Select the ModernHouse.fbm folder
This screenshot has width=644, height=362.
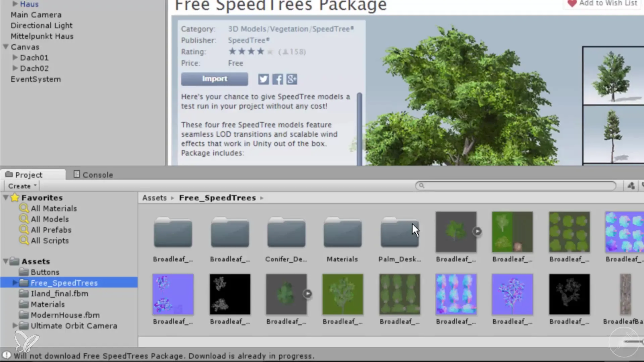65,315
